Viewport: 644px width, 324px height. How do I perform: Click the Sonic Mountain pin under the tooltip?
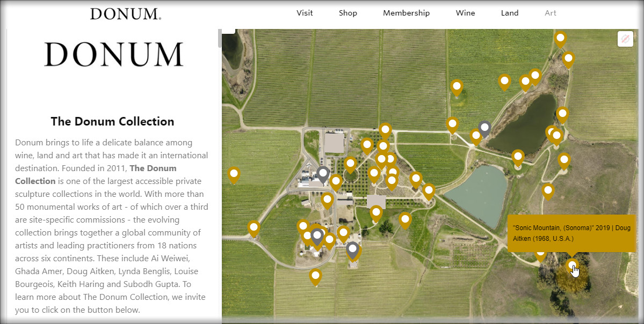[572, 266]
